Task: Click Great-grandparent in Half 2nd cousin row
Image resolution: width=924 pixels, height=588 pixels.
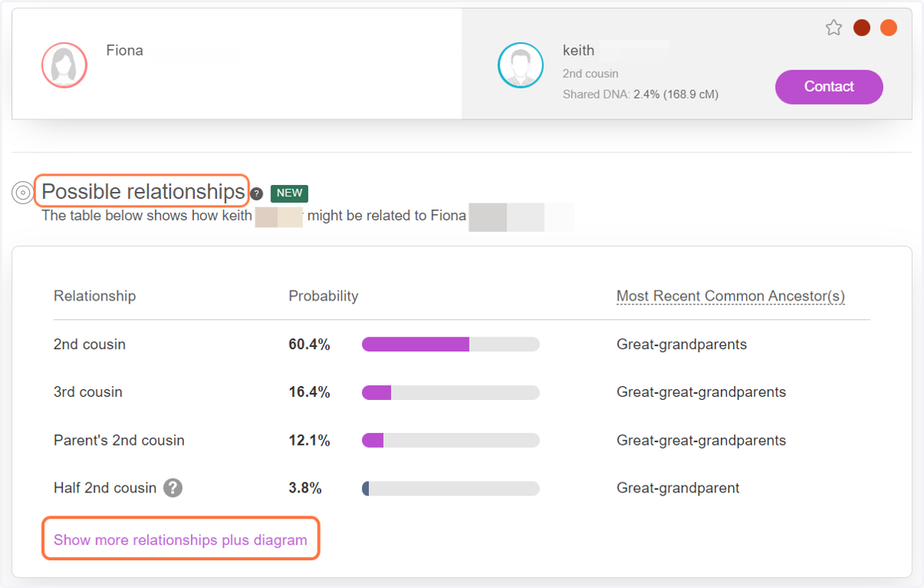Action: point(678,488)
